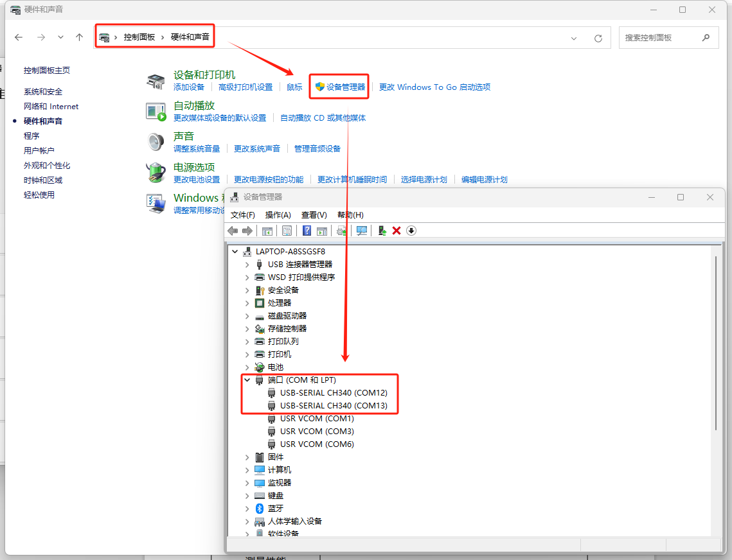Click the 添加设备 link
The width and height of the screenshot is (732, 560).
click(189, 87)
